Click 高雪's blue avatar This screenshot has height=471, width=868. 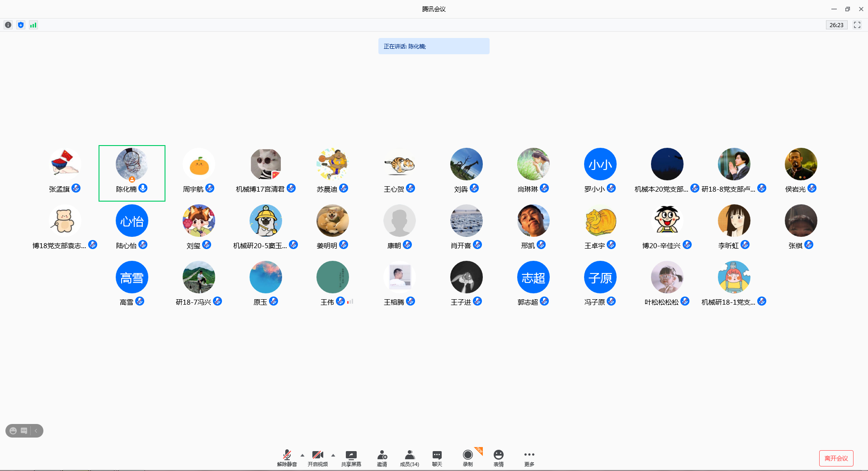coord(132,278)
